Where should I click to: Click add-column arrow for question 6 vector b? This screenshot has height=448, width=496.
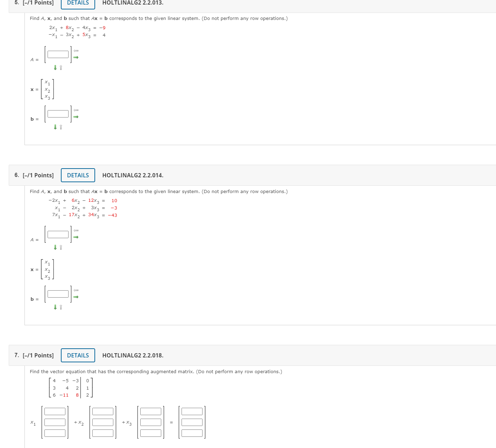[76, 297]
